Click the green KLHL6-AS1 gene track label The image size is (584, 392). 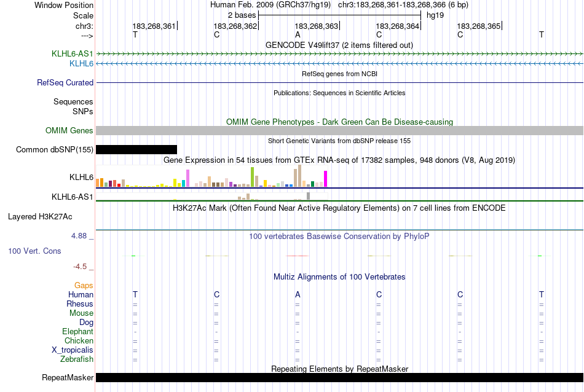(73, 53)
